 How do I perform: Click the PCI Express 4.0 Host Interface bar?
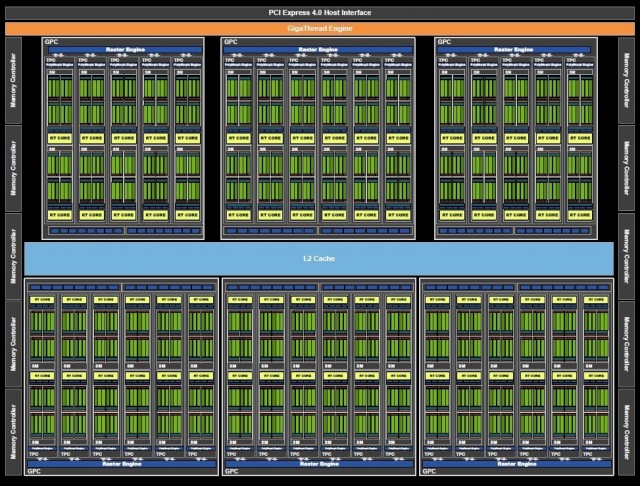(x=320, y=13)
